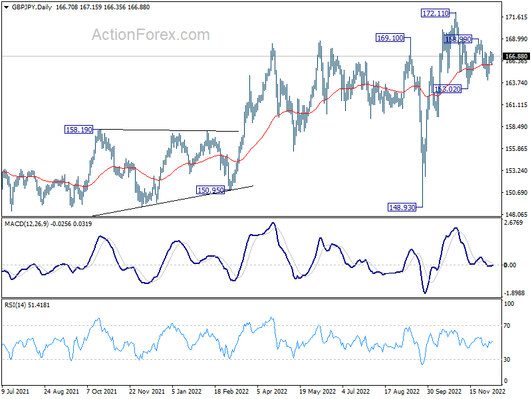The image size is (532, 399).
Task: Click the 171.615 price axis value
Action: tap(517, 17)
